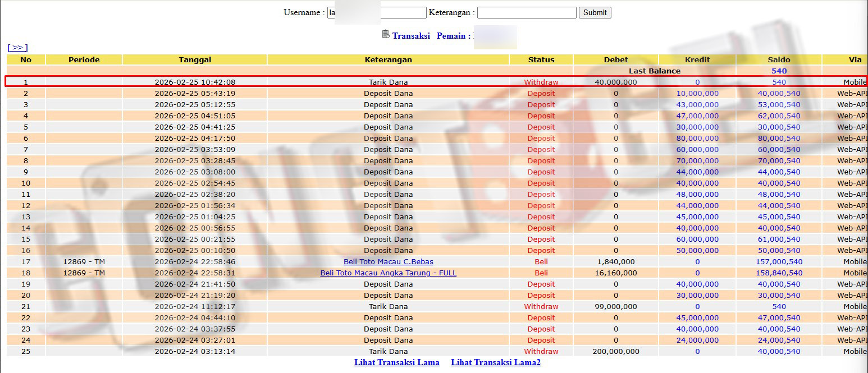Select the Status column header
Screen dimensions: 868x373
tap(541, 59)
